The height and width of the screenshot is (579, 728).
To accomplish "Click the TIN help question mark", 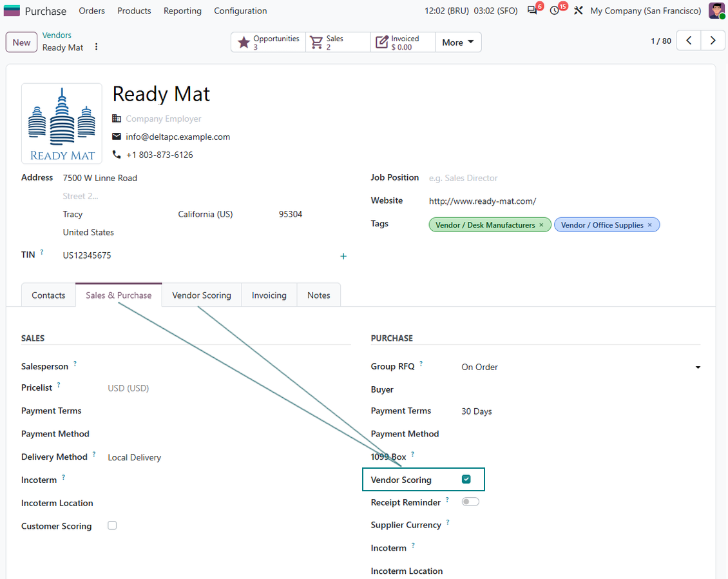I will pos(42,252).
